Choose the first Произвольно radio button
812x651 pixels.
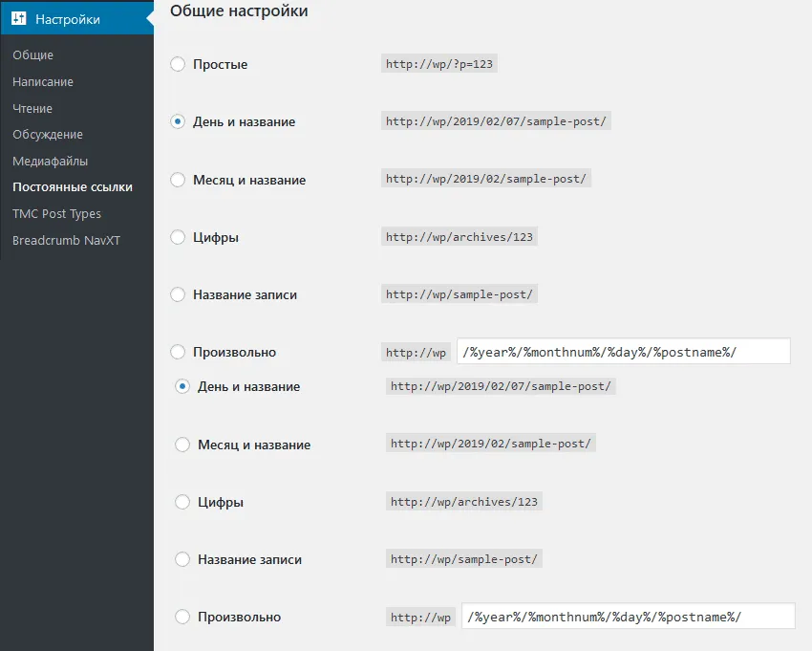(178, 352)
